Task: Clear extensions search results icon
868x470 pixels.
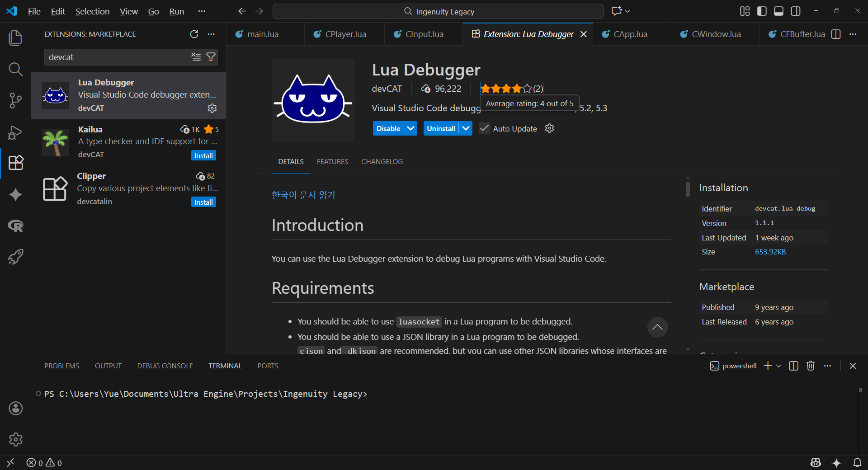Action: tap(196, 57)
